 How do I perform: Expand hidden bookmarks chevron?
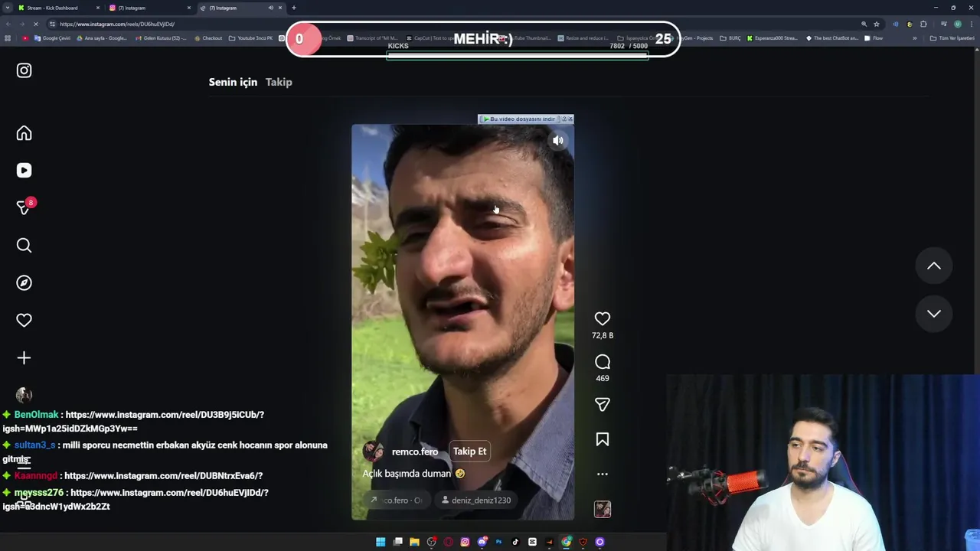click(914, 38)
